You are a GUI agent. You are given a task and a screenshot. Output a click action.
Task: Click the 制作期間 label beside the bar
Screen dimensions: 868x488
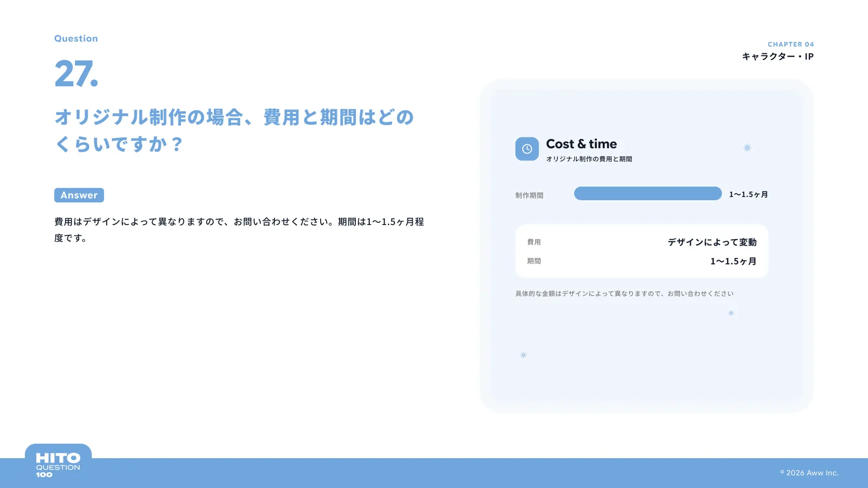[x=529, y=195]
